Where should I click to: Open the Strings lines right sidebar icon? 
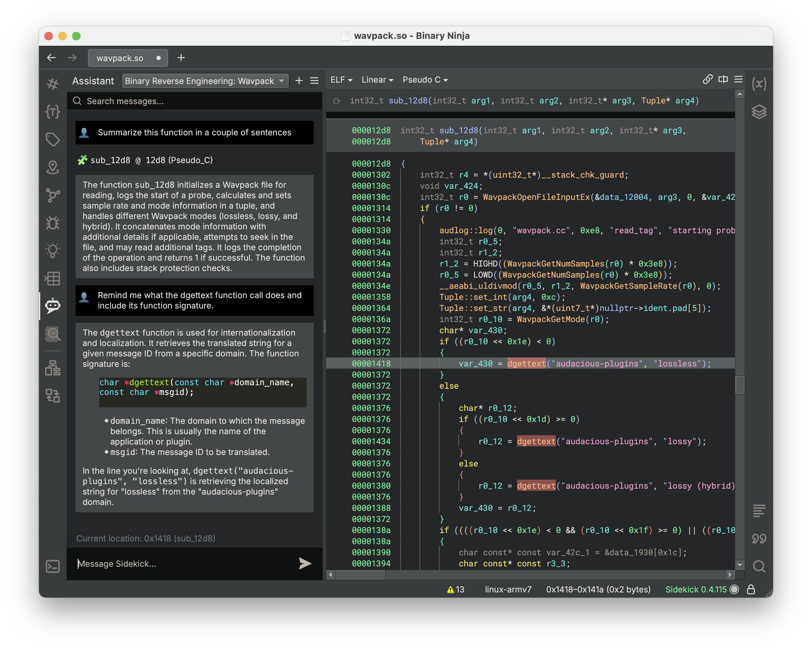pos(759,511)
